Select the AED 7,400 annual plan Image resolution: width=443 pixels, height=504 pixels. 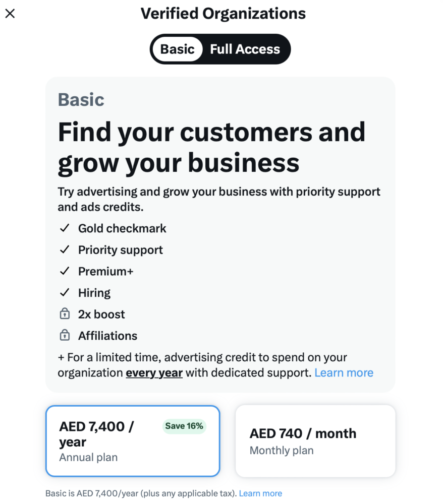click(132, 441)
